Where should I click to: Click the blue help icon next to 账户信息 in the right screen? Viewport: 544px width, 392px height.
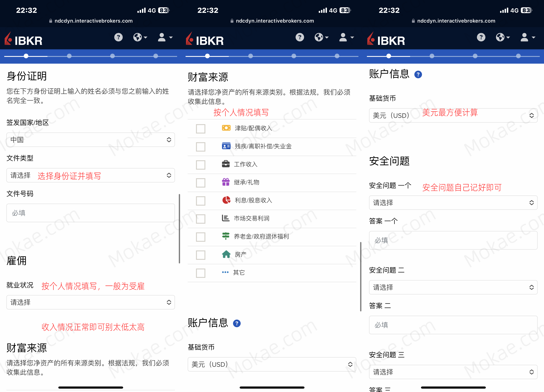coord(418,75)
